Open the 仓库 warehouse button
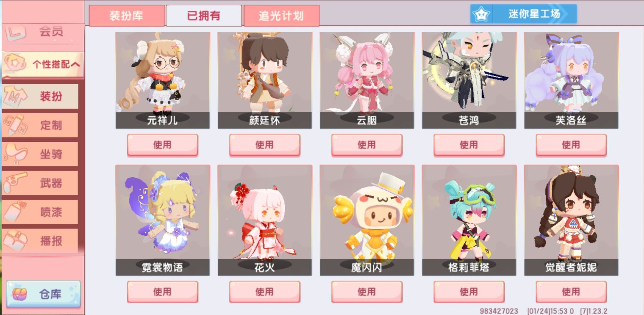The height and width of the screenshot is (315, 644). point(43,294)
